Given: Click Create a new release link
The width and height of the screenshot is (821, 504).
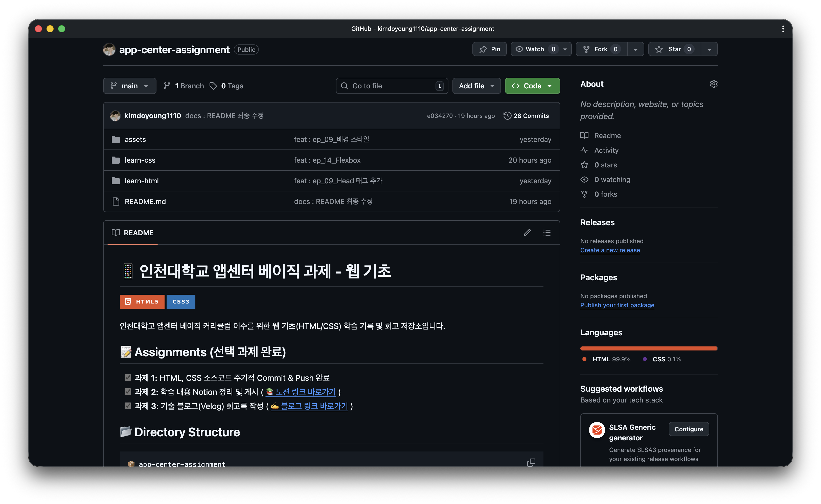Looking at the screenshot, I should pyautogui.click(x=610, y=250).
